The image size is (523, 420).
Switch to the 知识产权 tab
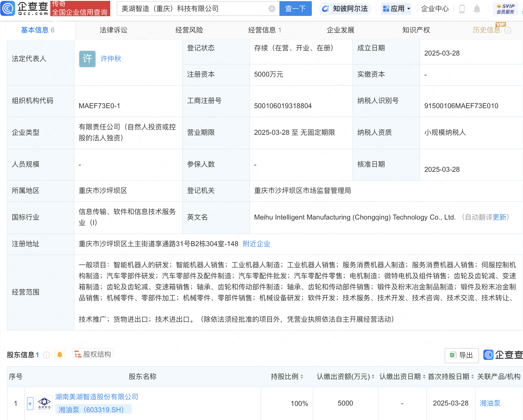click(416, 30)
